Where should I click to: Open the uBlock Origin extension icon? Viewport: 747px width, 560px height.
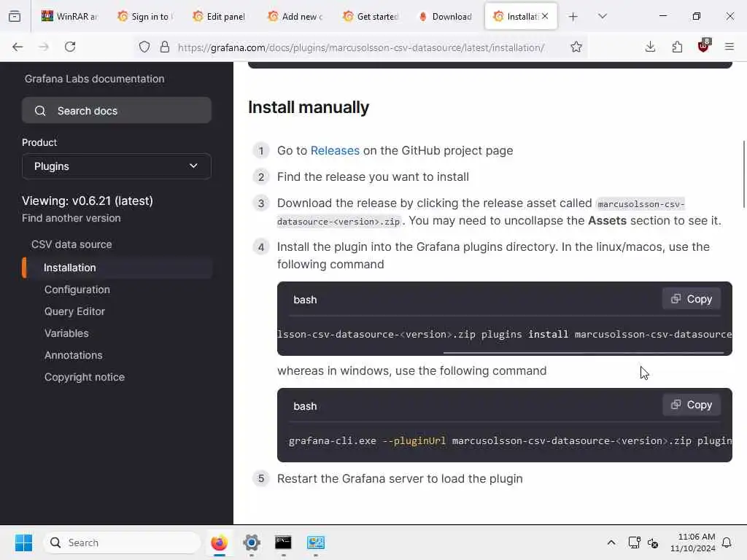(704, 46)
